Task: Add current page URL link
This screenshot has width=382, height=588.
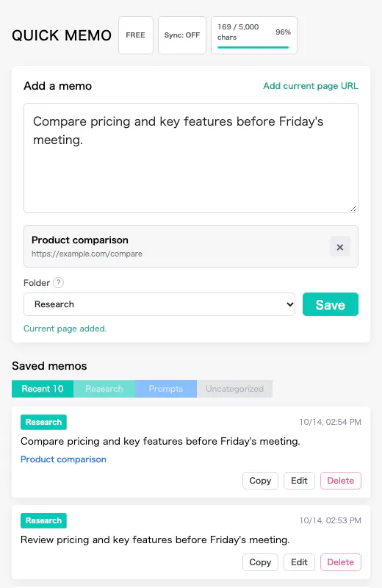Action: 311,86
